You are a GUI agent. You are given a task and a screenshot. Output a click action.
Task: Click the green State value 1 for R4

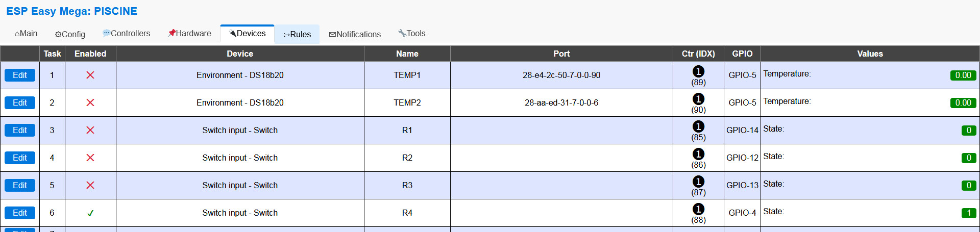[x=969, y=213]
